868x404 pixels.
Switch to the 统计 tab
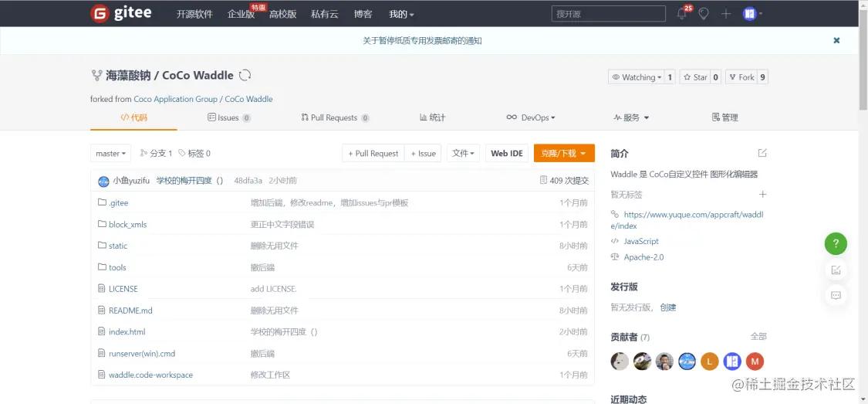(x=432, y=117)
